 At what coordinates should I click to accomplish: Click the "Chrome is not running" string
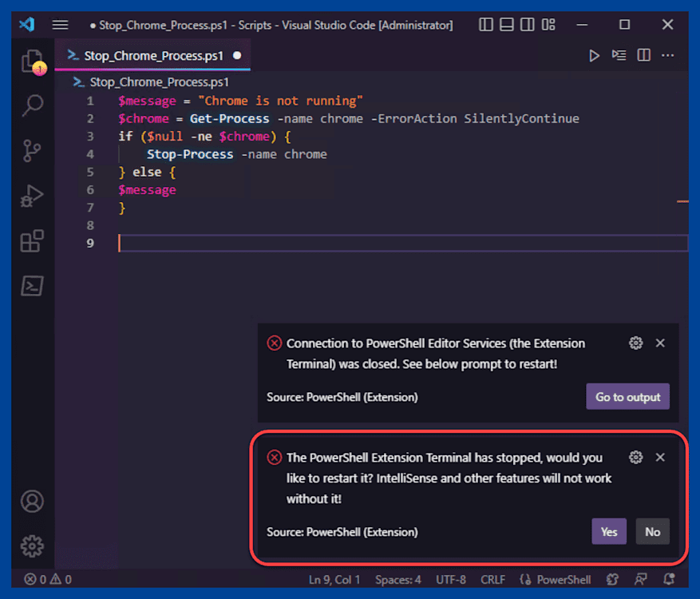tap(280, 101)
